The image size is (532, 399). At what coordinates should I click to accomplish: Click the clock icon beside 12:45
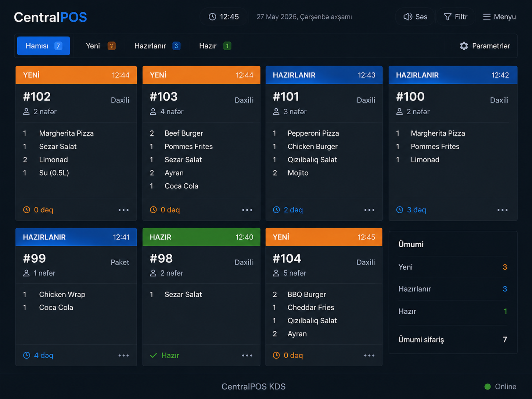[212, 17]
